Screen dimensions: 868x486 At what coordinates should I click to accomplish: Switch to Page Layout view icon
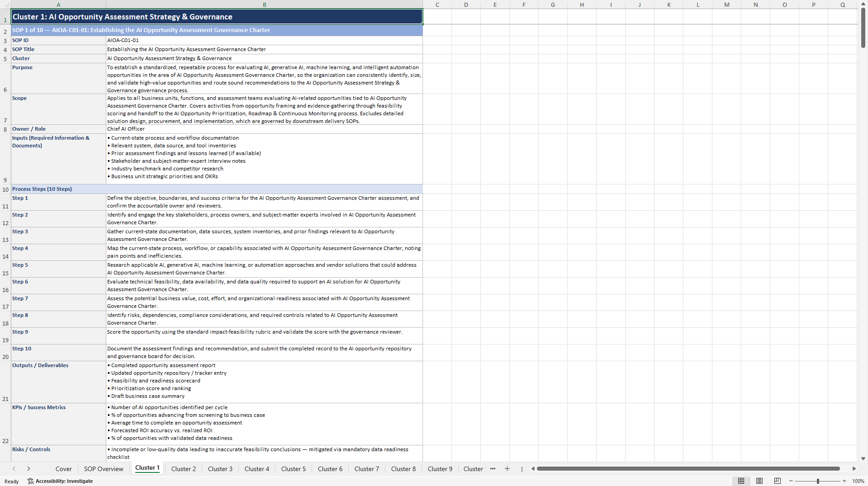click(x=759, y=481)
